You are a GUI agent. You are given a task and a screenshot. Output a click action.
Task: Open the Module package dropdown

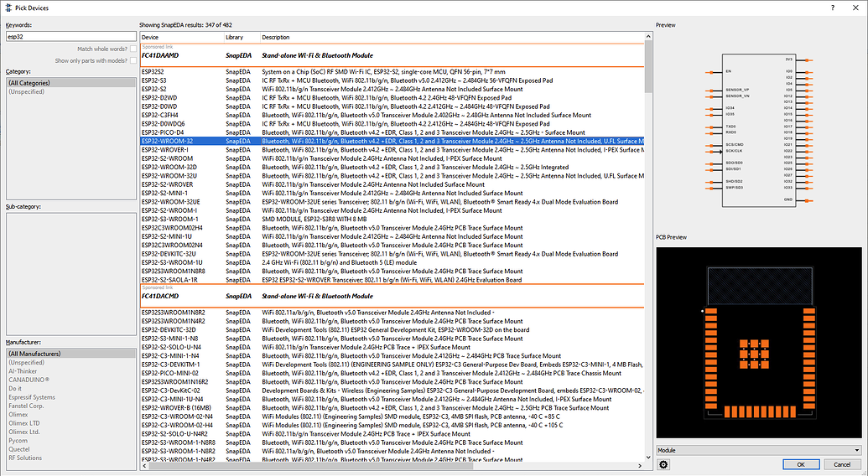759,450
